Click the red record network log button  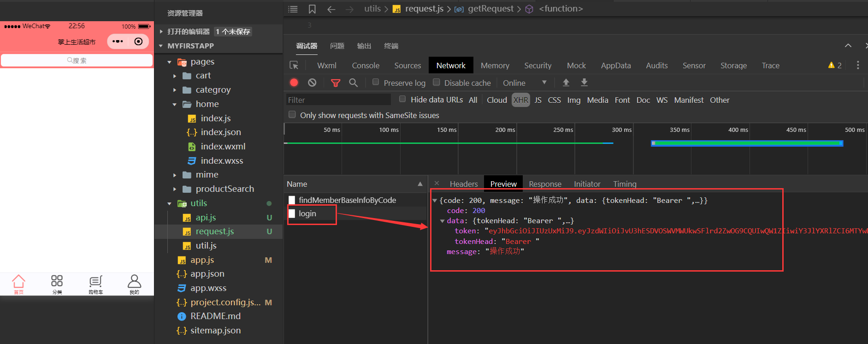point(294,83)
